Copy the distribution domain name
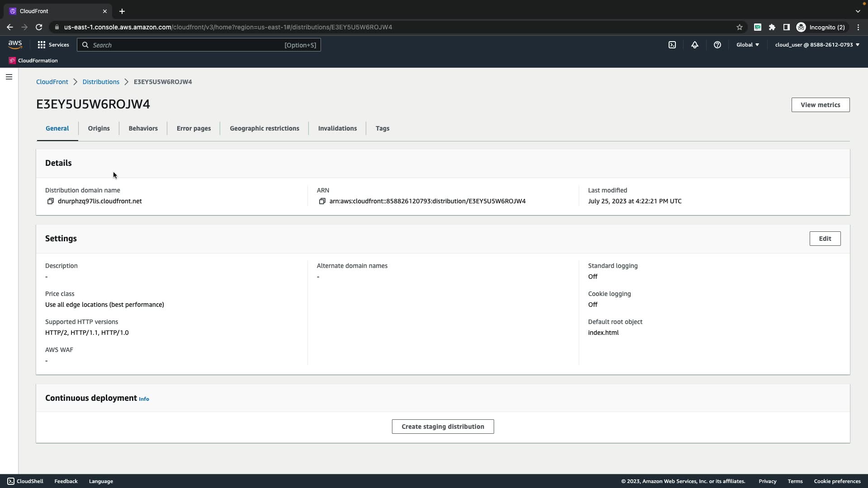The height and width of the screenshot is (488, 868). coord(51,202)
